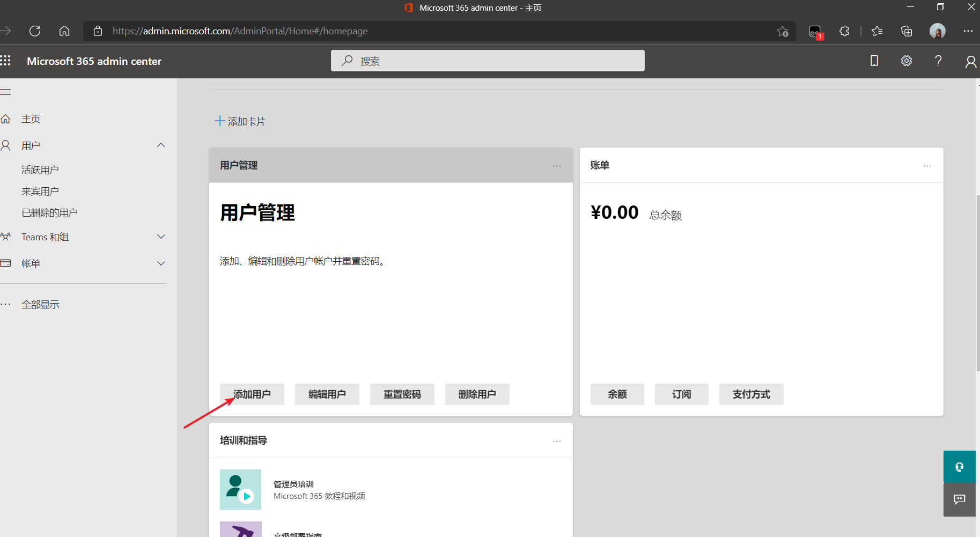Screen dimensions: 980x537
Task: Open the browser extensions puzzle icon
Action: (x=844, y=31)
